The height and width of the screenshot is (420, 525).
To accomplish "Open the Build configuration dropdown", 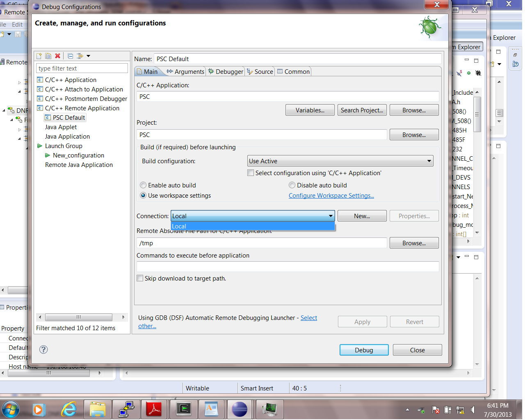I will (340, 161).
